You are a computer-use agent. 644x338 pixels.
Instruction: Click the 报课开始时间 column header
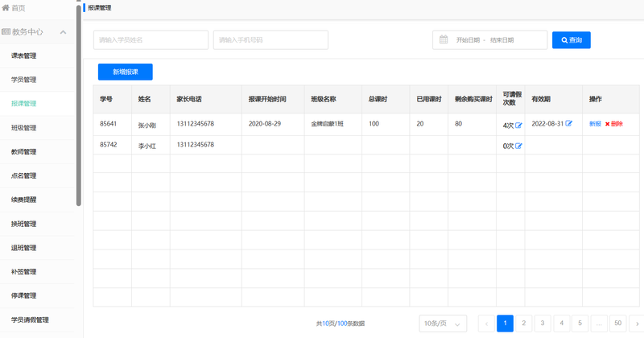point(267,99)
